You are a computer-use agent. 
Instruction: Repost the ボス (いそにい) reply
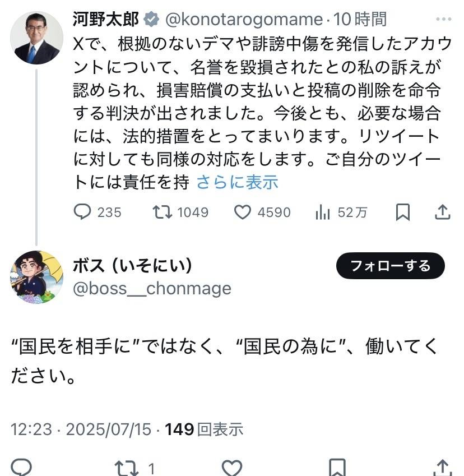coord(122,468)
